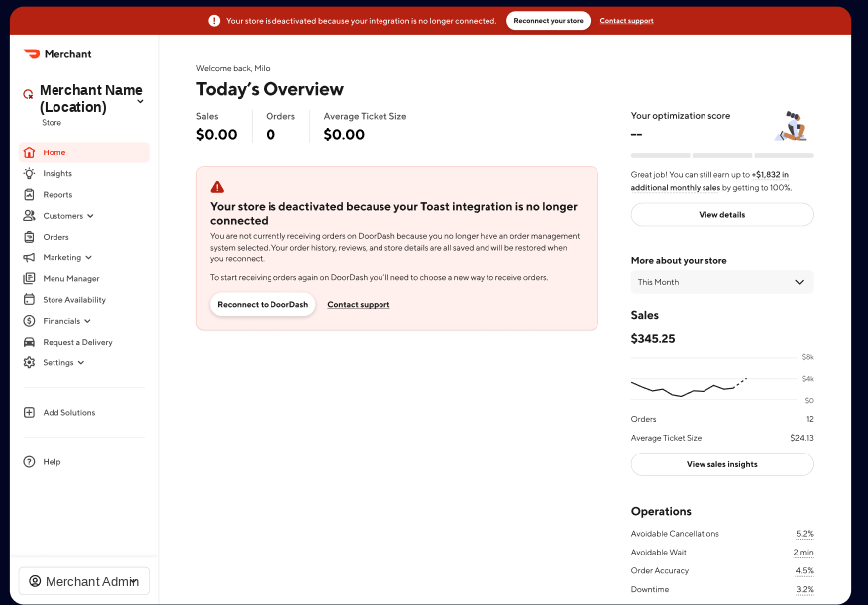Open the This Month period dropdown
This screenshot has width=868, height=605.
click(722, 282)
